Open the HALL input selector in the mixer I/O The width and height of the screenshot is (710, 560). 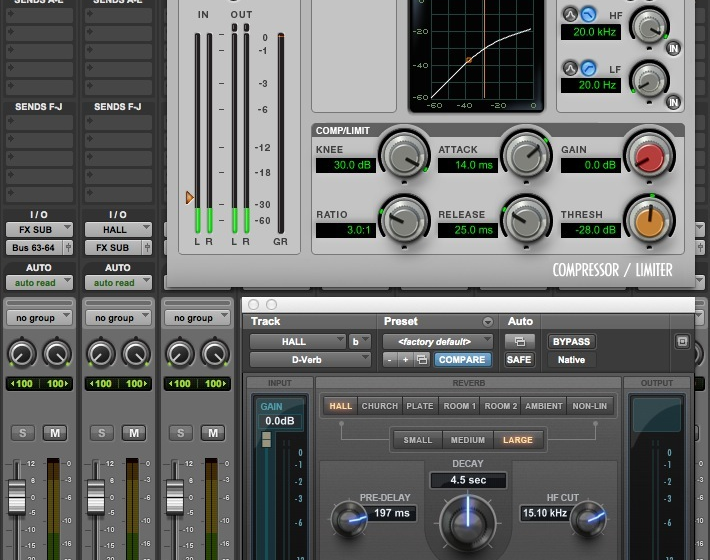coord(118,230)
